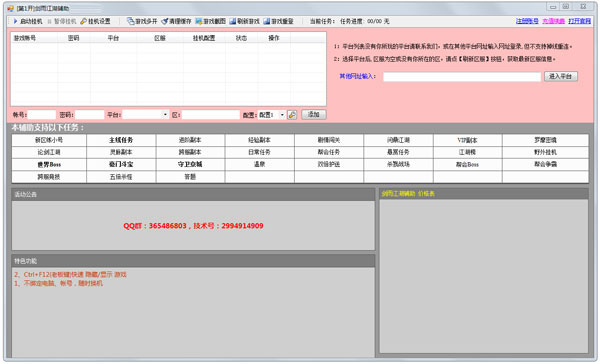Select the 灵脉副本 task cell
600x364 pixels.
point(121,152)
